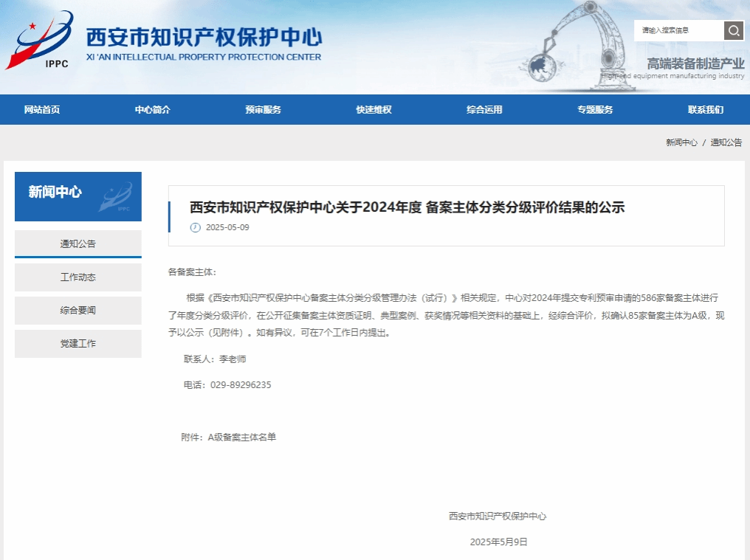750x560 pixels.
Task: Click the 新闻中心 sidebar header banner
Action: 78,196
